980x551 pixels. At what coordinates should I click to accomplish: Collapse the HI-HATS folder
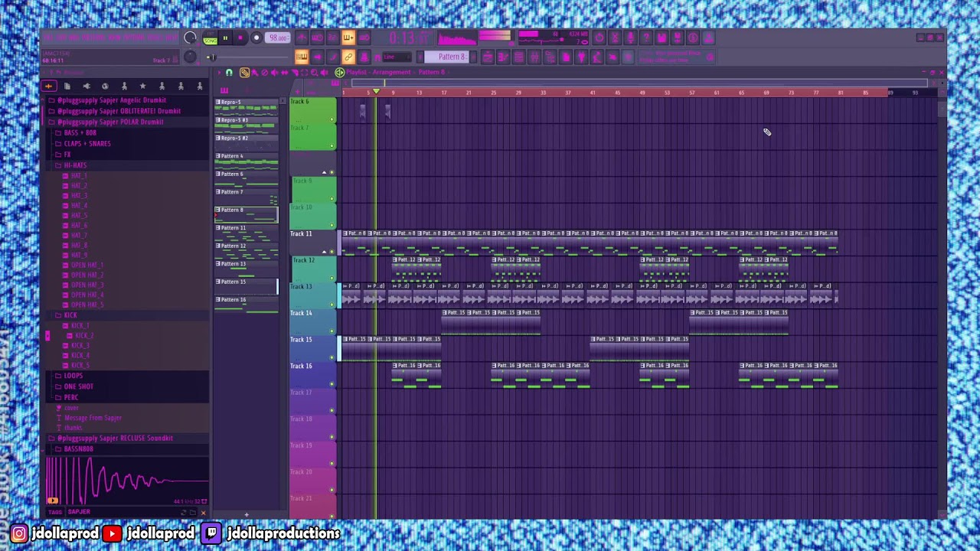tap(75, 165)
